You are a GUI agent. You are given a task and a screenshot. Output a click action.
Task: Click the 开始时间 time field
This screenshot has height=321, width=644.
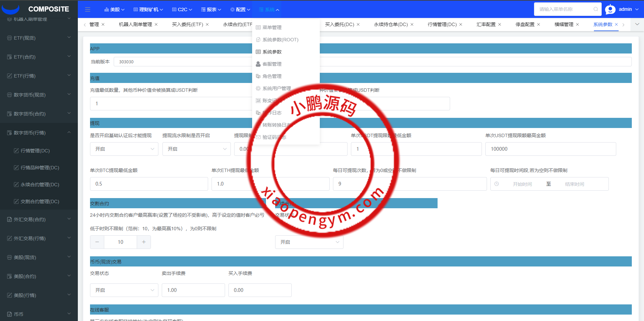tap(522, 184)
